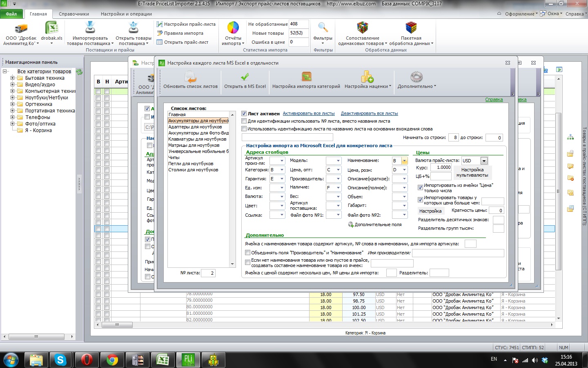Screen dimensions: 588x368
Task: Select Матрицы для ноутбуков in the sheet list
Action: click(x=194, y=145)
